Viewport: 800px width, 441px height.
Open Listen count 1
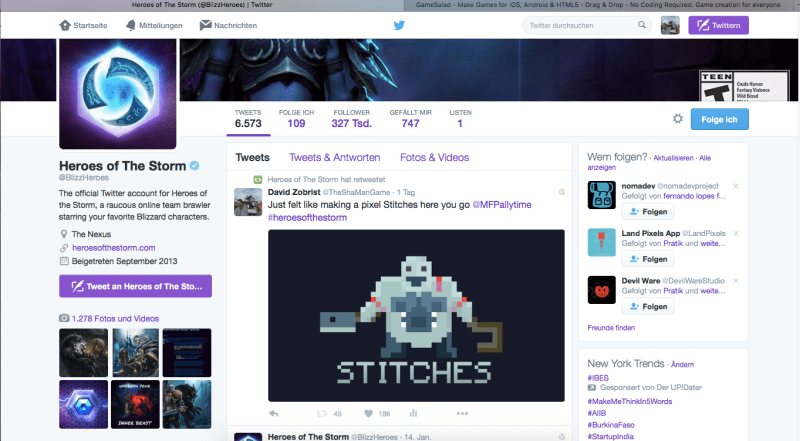pos(460,119)
